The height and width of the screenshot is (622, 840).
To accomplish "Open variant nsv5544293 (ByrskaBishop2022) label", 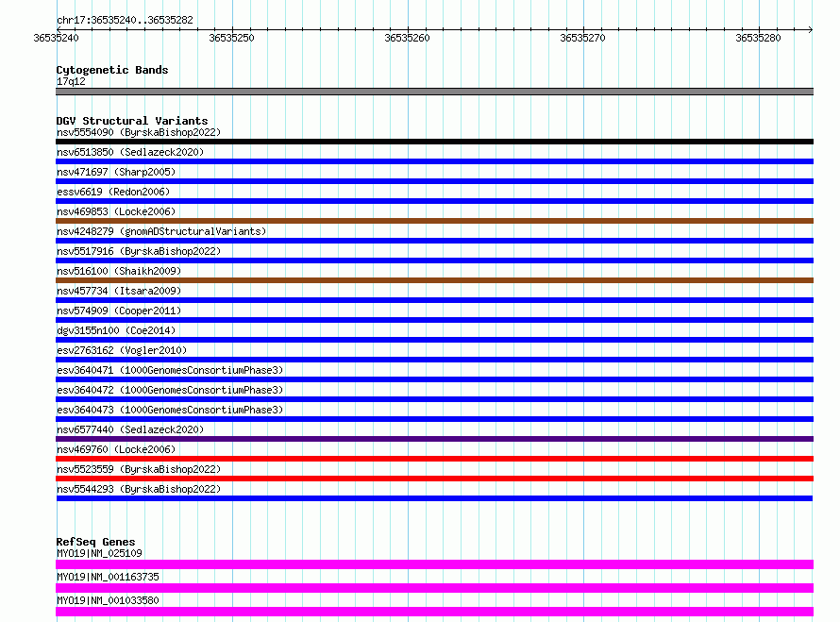I will [x=139, y=489].
